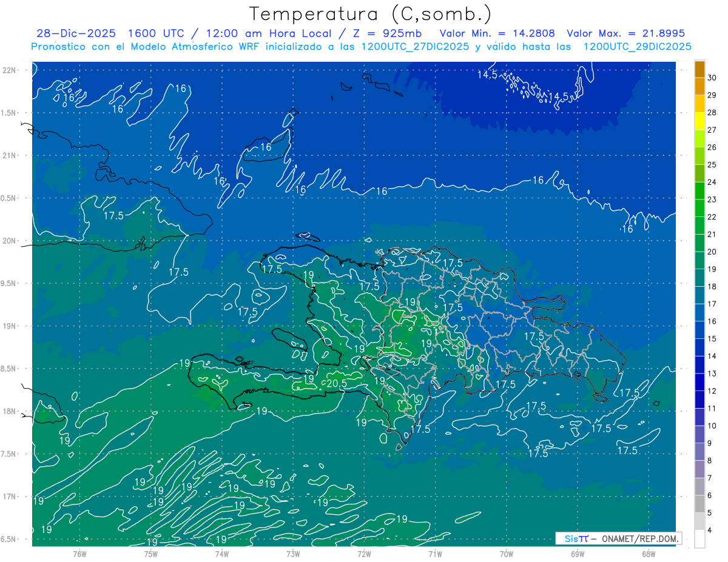728x562 pixels.
Task: Click the "ONAMET/REP.DOM." credit label
Action: (x=639, y=538)
